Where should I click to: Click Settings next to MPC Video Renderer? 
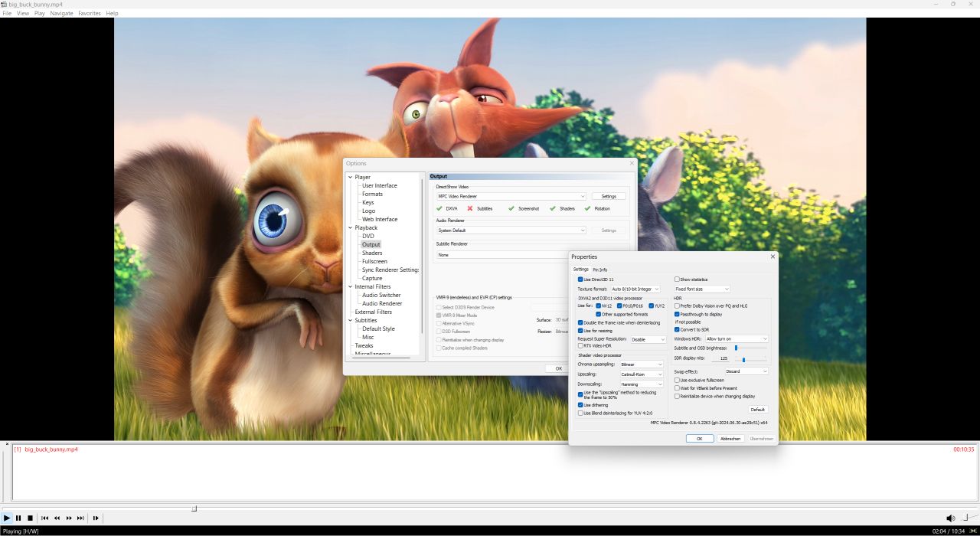click(x=609, y=196)
